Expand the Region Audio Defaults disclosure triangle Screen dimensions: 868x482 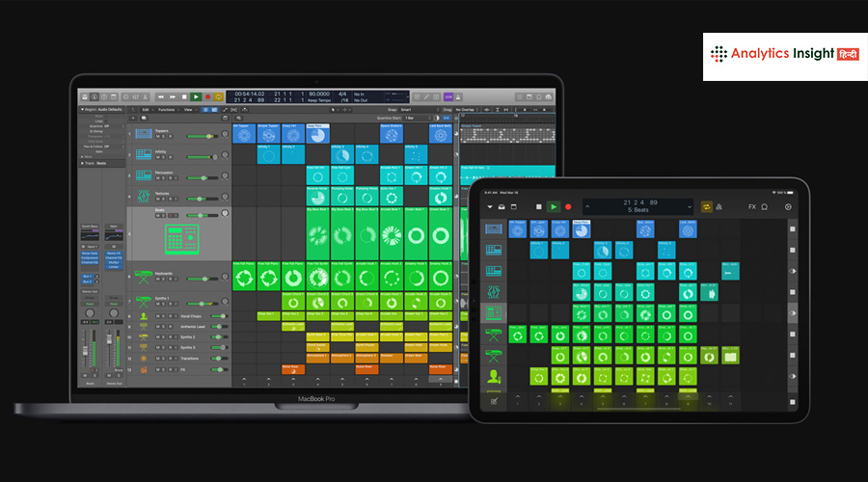click(x=83, y=110)
